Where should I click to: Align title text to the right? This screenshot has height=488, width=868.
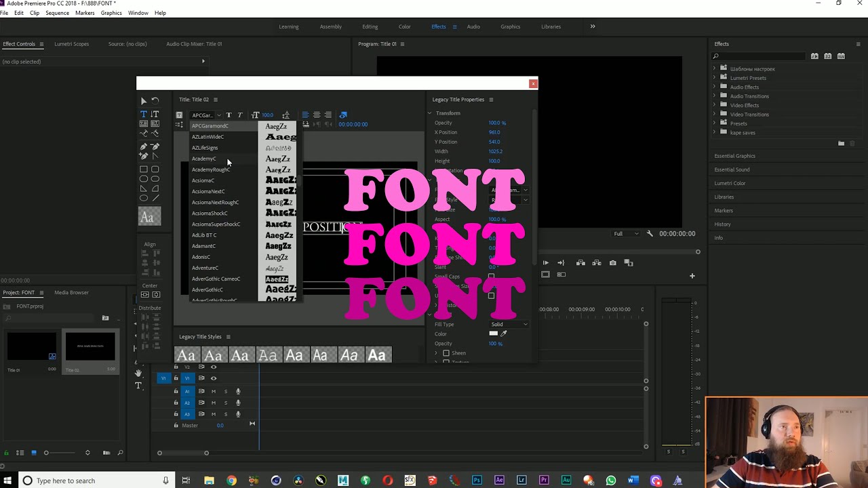(x=328, y=115)
